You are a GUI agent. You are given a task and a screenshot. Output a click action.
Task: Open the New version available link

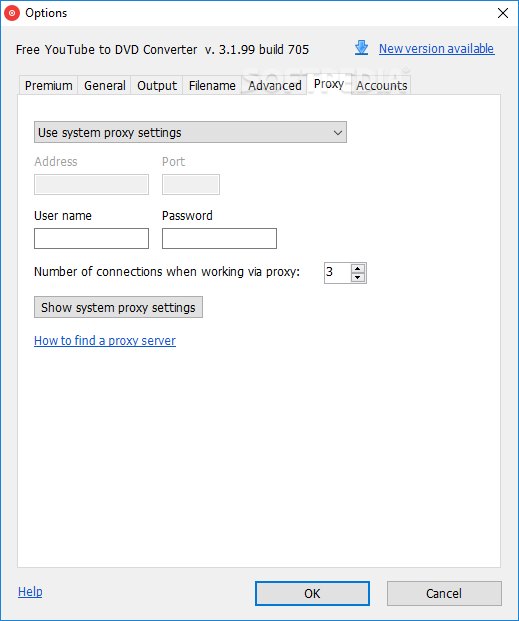[437, 48]
